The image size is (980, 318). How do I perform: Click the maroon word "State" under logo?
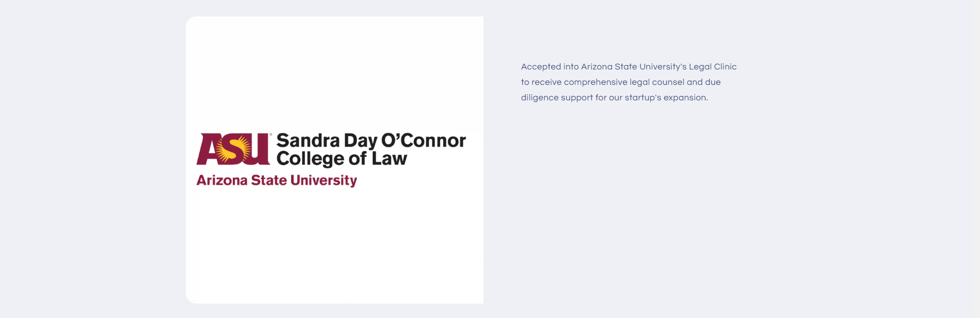(268, 180)
